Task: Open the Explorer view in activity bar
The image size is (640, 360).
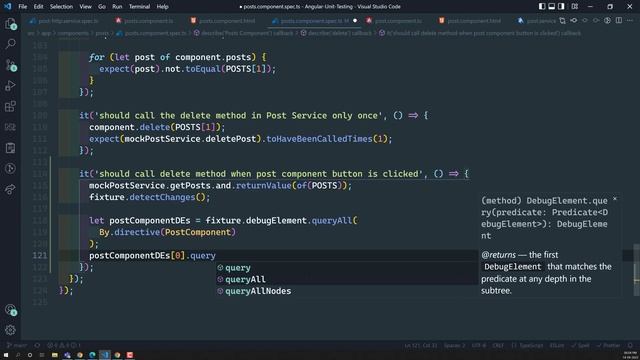Action: [11, 24]
